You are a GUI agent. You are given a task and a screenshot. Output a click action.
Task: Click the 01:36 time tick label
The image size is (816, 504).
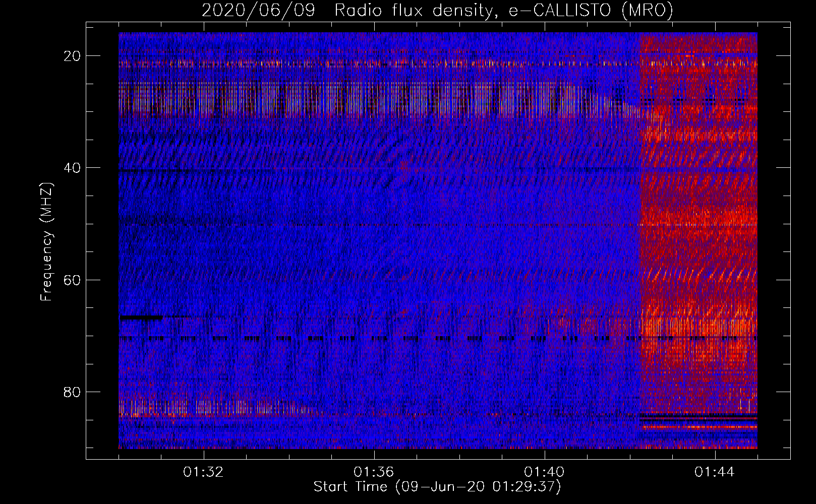(x=374, y=472)
